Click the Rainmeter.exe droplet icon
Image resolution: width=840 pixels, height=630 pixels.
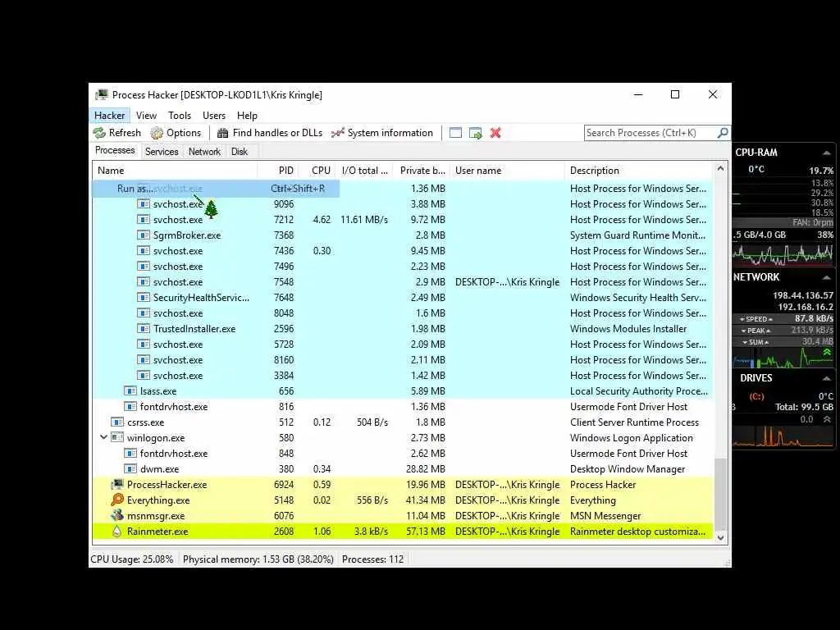(116, 532)
